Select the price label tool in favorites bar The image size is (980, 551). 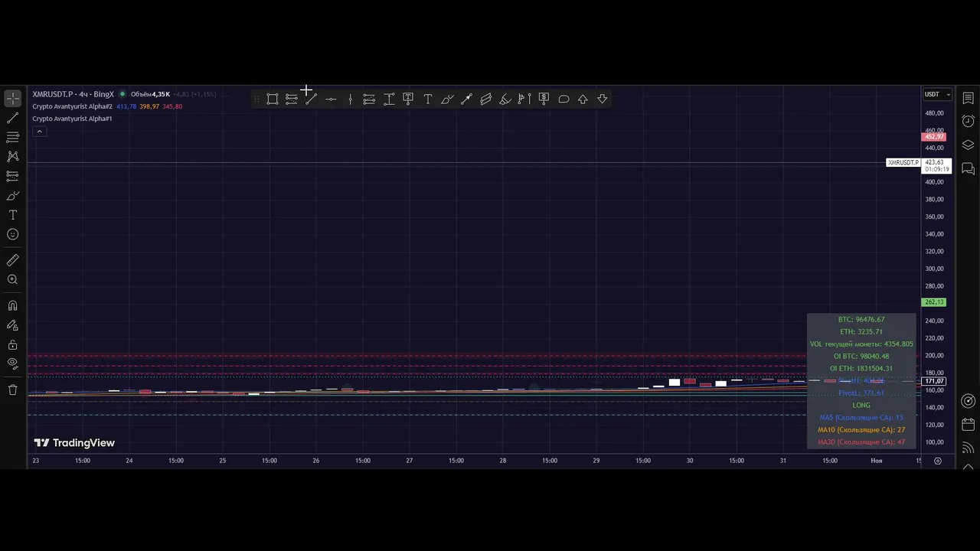(x=544, y=99)
